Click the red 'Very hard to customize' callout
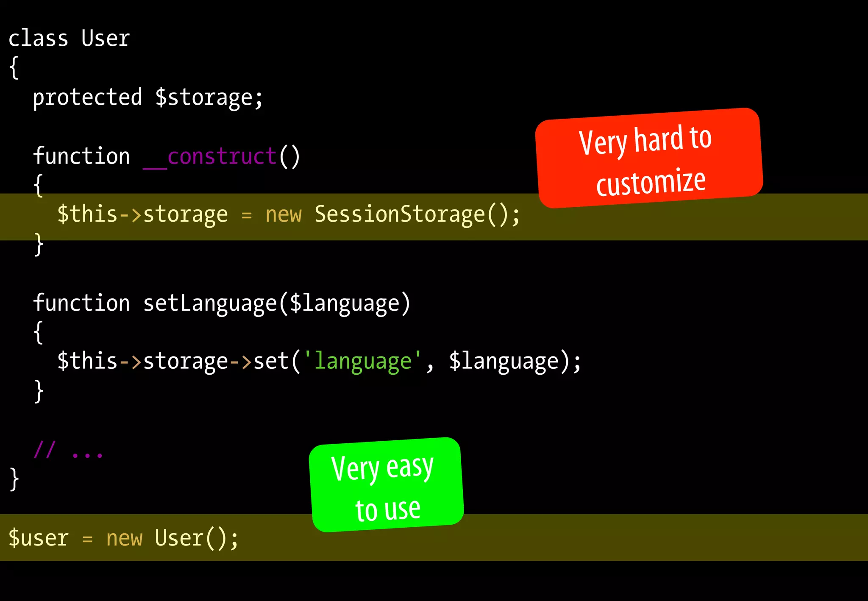 click(x=648, y=158)
